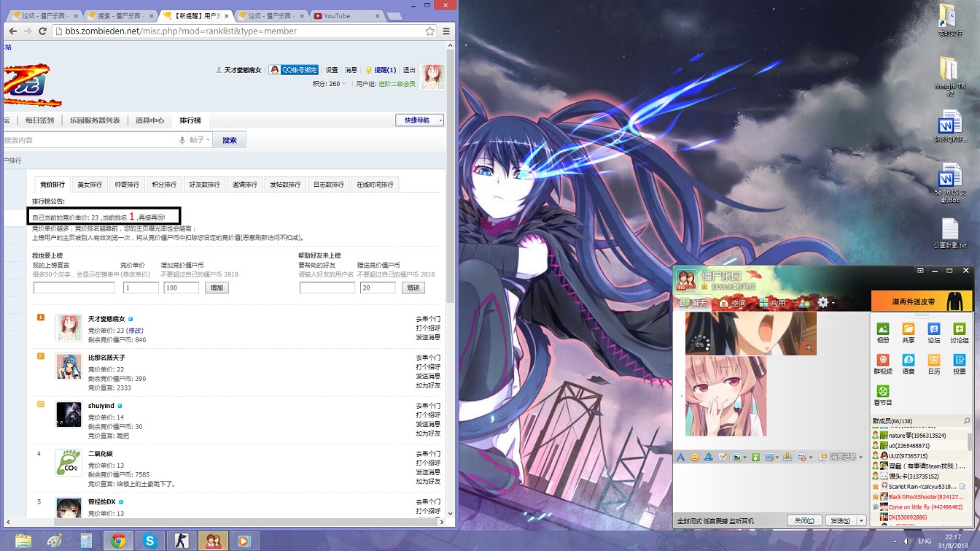This screenshot has height=551, width=980.
Task: Open Counter-Strike icon on taskbar
Action: click(x=182, y=541)
